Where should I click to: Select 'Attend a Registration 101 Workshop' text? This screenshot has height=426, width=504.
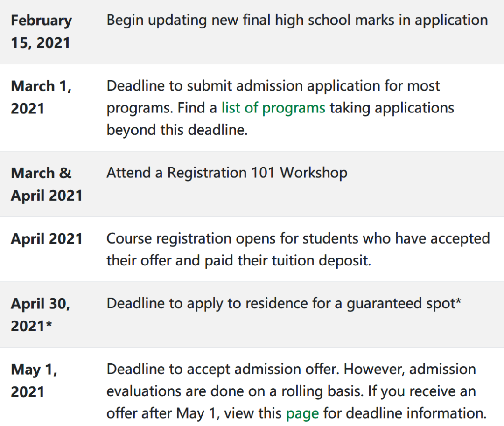tap(227, 173)
